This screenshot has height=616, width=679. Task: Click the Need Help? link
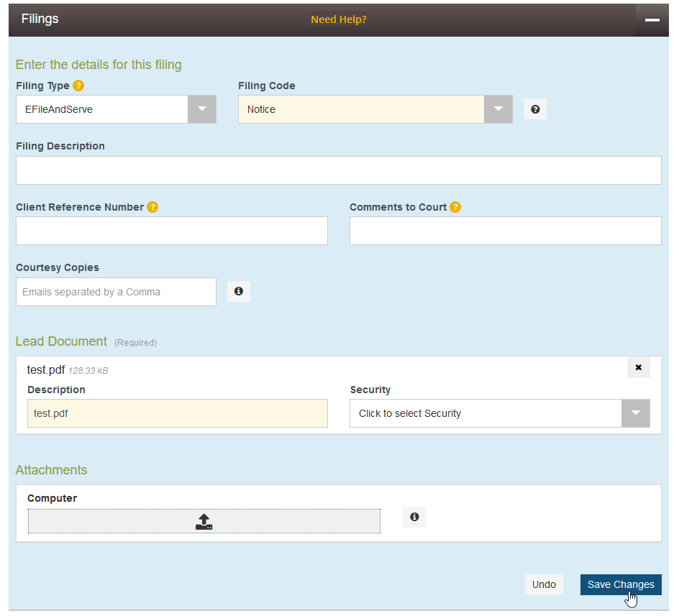pos(339,19)
